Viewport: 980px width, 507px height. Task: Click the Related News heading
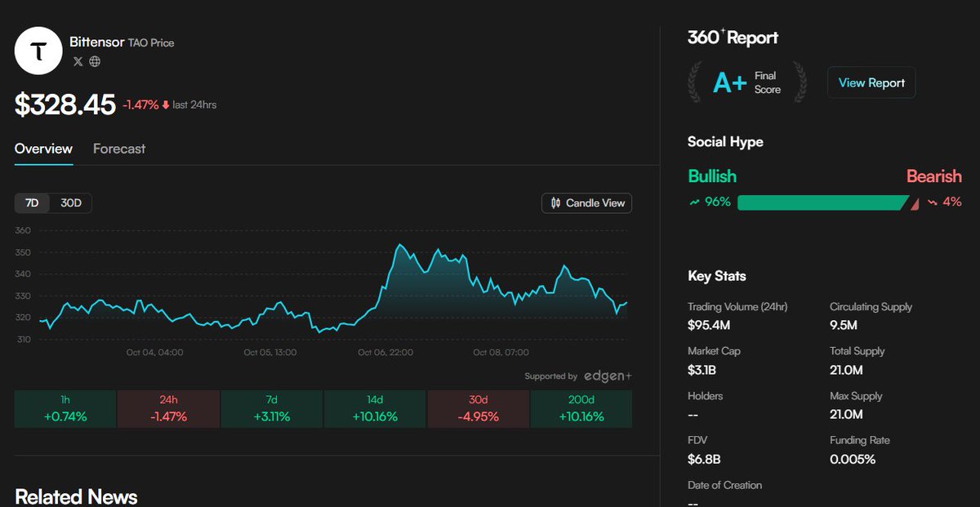coord(76,496)
